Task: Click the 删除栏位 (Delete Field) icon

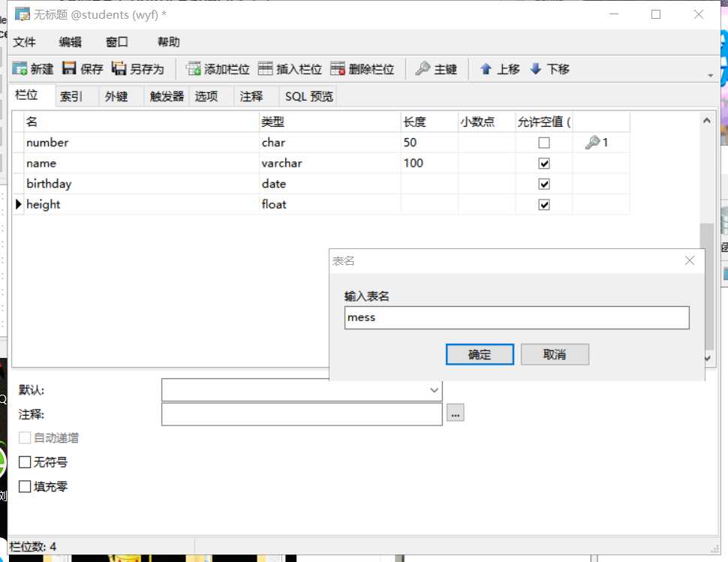Action: coord(338,68)
